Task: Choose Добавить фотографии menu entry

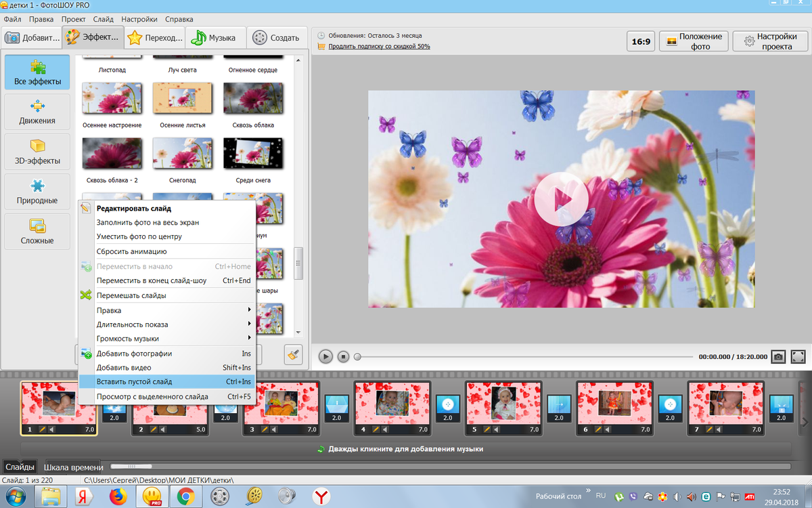Action: [x=166, y=354]
